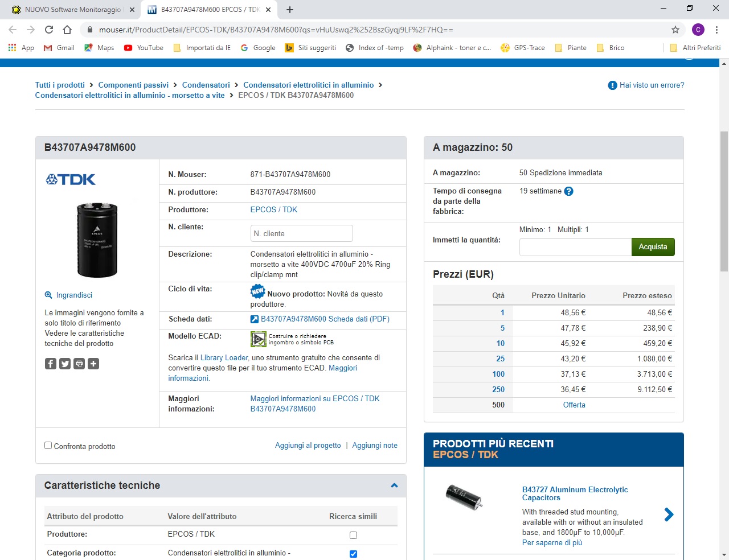Go back to the previous page

click(13, 30)
